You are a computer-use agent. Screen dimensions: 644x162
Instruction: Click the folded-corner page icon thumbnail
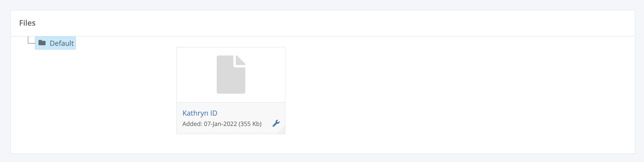[231, 74]
